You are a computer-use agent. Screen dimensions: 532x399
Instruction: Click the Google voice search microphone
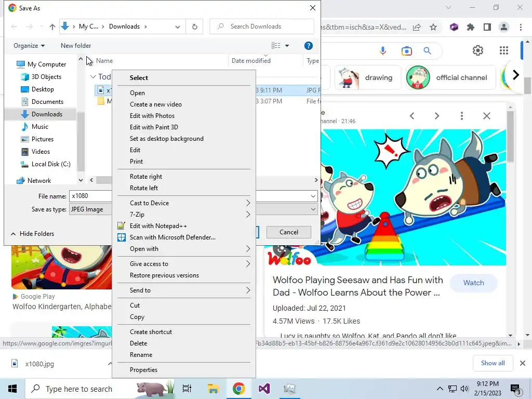tap(383, 51)
